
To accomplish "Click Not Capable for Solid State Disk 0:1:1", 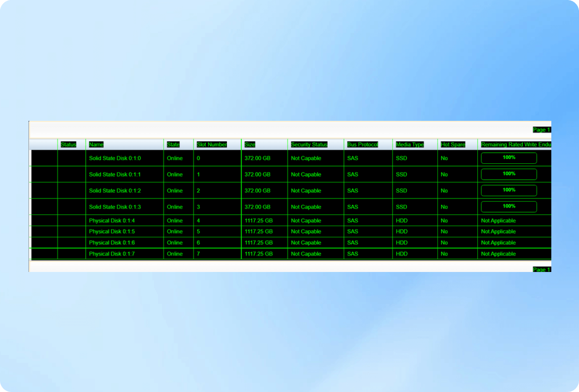I will click(306, 175).
